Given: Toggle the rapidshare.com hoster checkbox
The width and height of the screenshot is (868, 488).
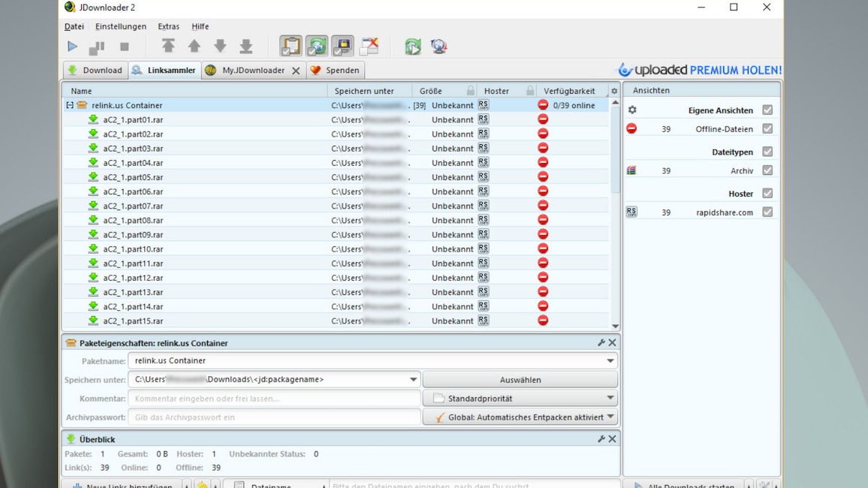Looking at the screenshot, I should point(767,212).
